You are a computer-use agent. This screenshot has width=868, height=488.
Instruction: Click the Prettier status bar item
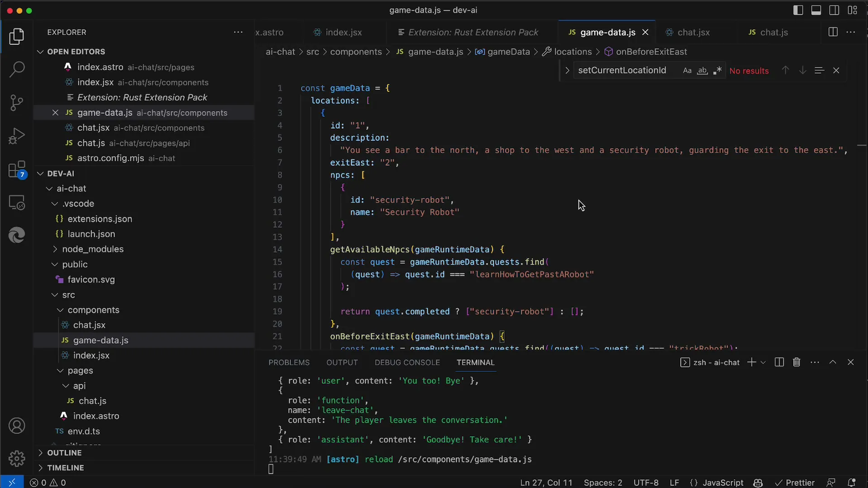pyautogui.click(x=794, y=483)
